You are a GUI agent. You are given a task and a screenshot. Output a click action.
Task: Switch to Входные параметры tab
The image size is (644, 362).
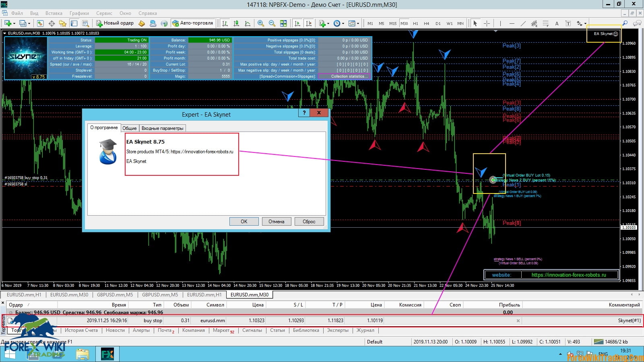(162, 128)
